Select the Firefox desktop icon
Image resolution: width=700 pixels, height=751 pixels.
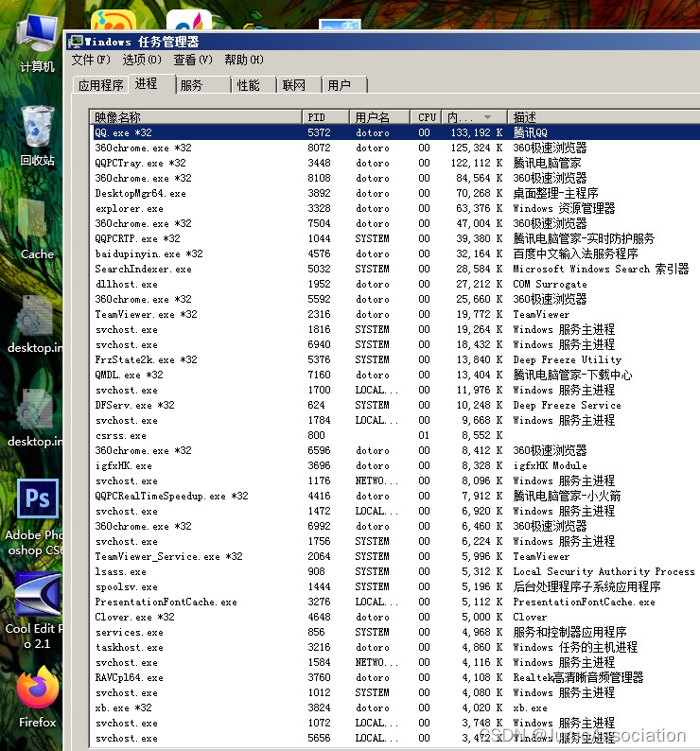click(38, 697)
